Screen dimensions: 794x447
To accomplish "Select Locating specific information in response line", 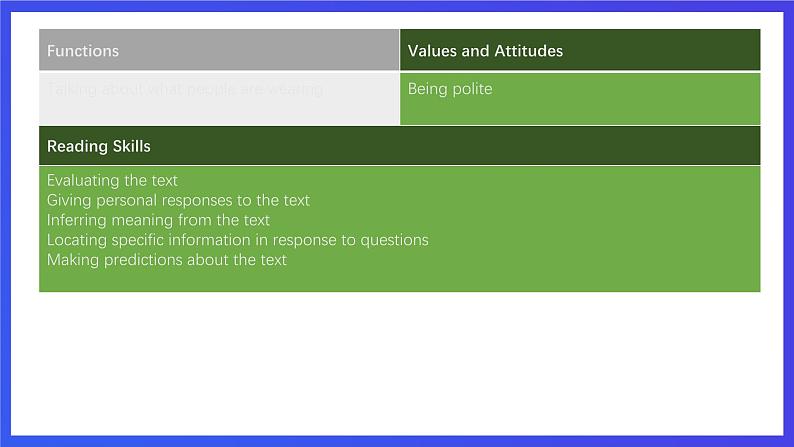I will [x=237, y=240].
